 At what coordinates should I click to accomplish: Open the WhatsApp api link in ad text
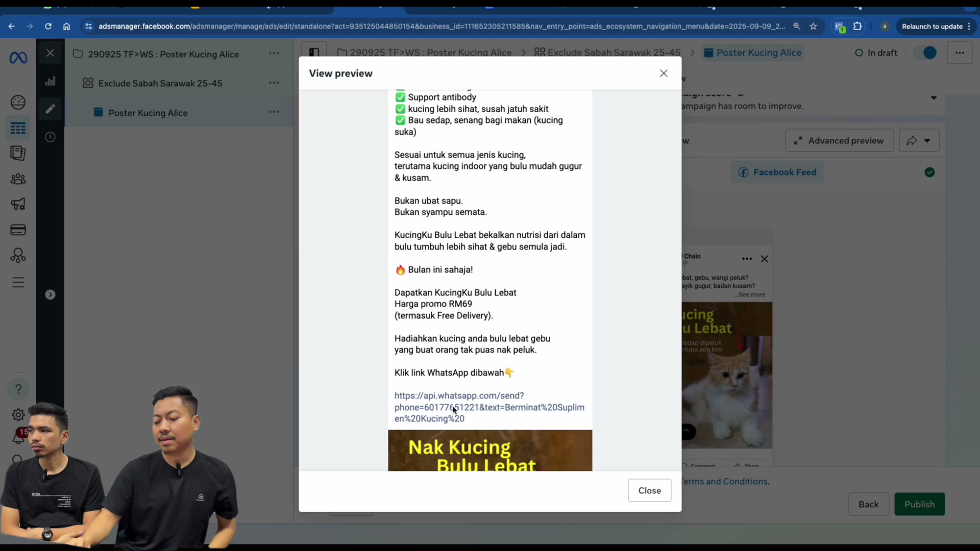coord(489,407)
